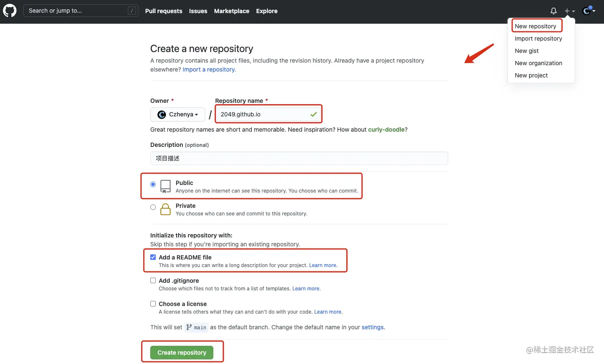Use the curly-doodle name suggestion

pos(386,130)
